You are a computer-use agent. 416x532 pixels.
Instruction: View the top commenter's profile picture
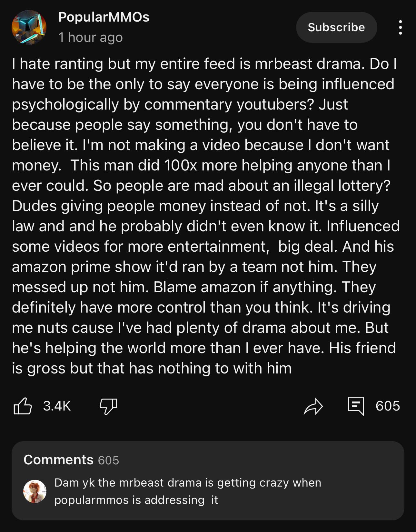coord(35,491)
